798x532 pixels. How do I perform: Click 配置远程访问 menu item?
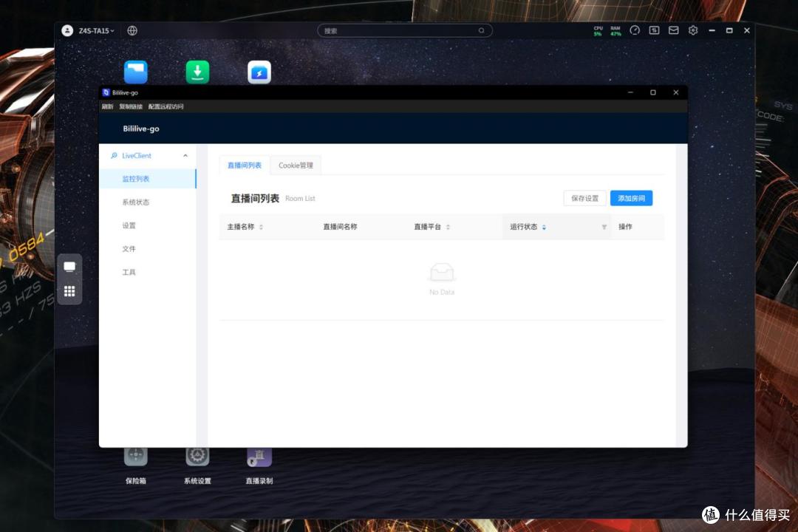tap(166, 106)
